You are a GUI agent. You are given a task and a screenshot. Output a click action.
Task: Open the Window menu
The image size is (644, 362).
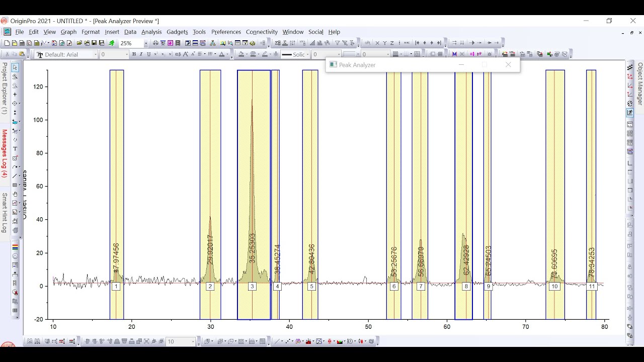click(293, 32)
